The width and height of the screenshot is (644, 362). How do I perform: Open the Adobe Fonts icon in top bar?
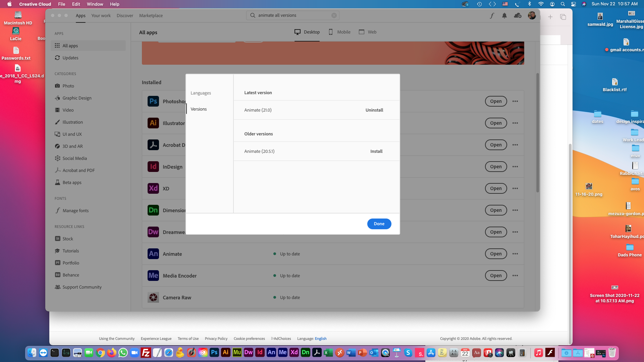(x=492, y=15)
